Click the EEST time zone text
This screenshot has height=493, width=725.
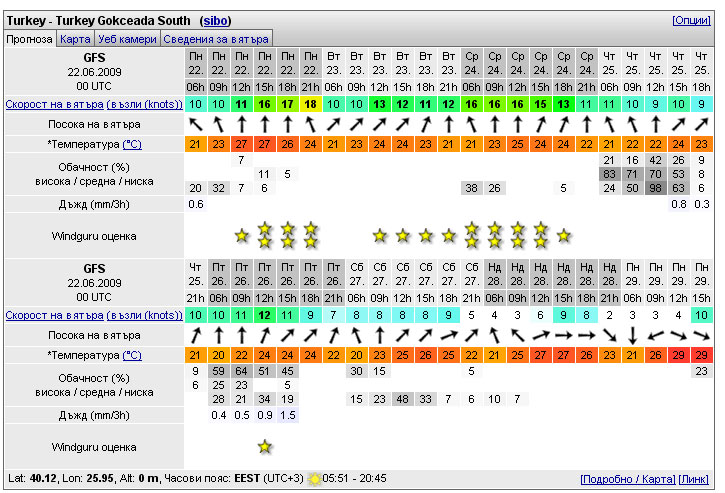[x=247, y=478]
